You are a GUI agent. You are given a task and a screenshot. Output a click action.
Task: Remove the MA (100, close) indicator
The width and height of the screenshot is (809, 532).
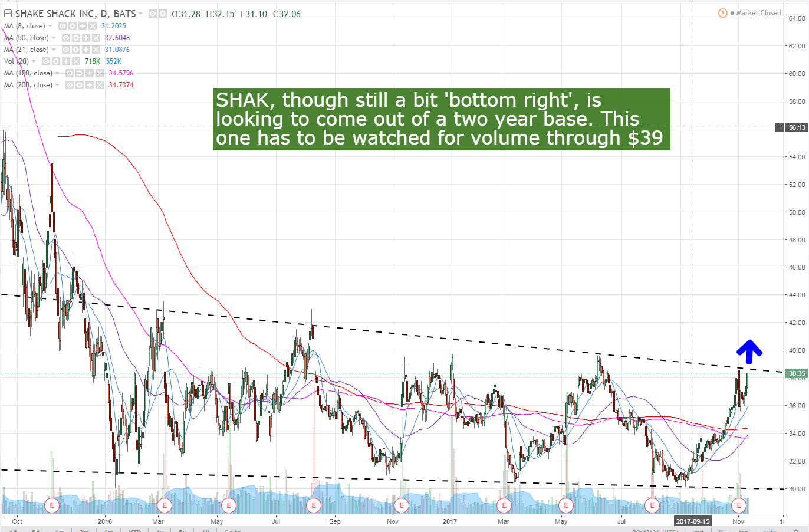pos(99,73)
